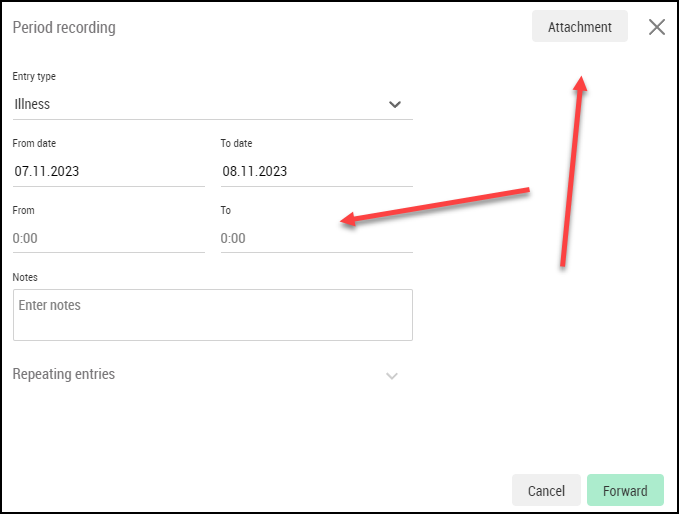Click the Notes label

click(x=25, y=277)
